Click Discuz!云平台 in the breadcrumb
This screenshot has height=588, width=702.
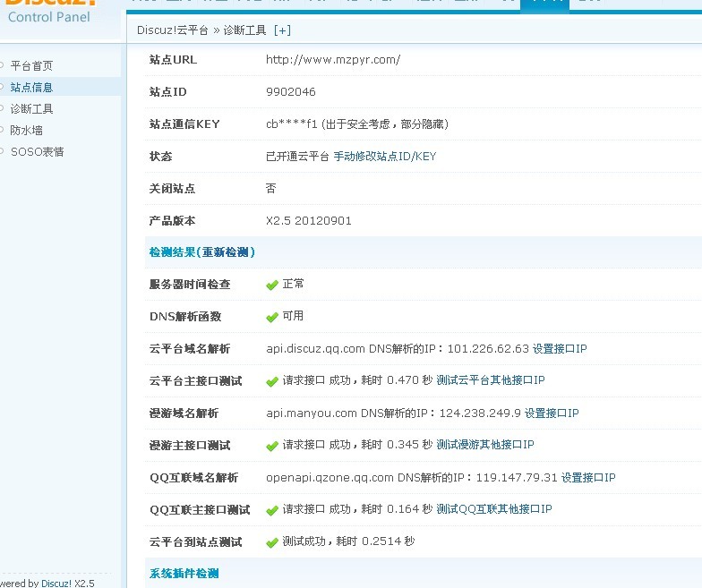(173, 30)
